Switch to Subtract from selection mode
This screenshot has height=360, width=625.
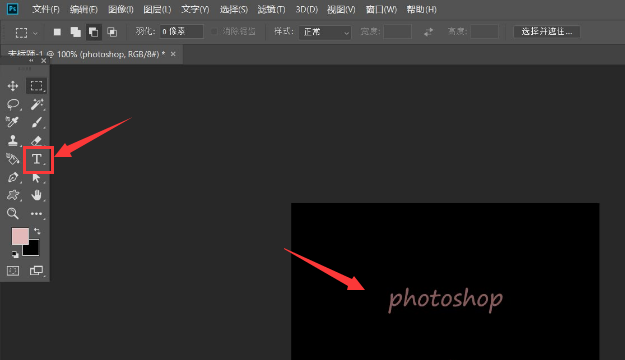(94, 32)
